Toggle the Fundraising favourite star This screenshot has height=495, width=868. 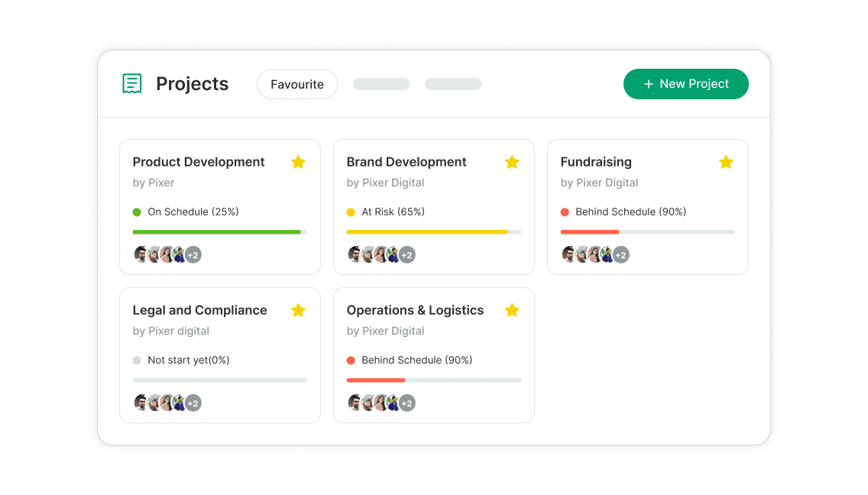726,162
